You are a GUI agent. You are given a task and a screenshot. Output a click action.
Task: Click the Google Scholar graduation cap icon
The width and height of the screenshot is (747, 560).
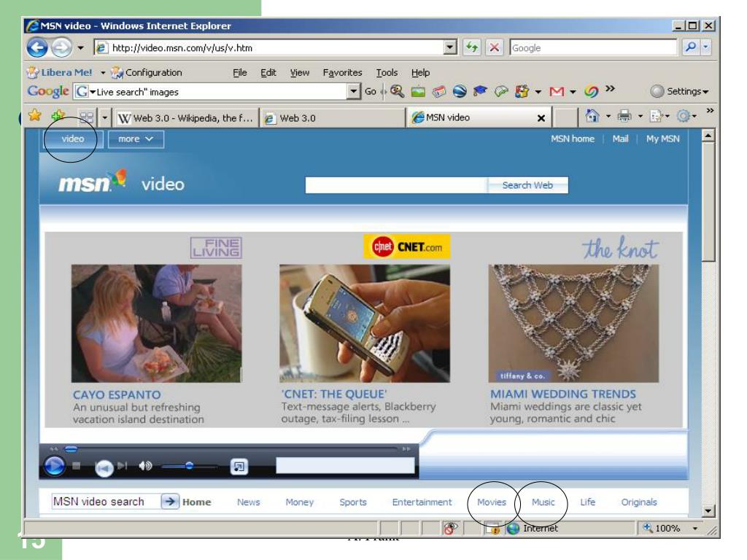[x=480, y=91]
